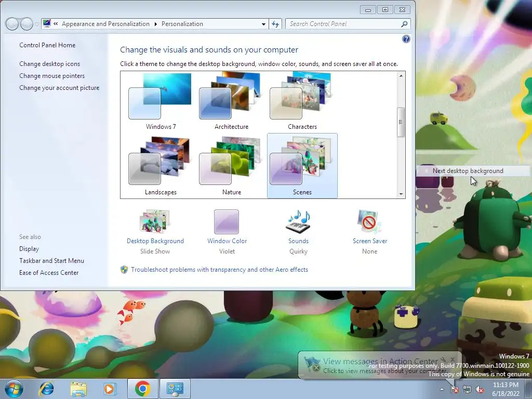
Task: Open the Start menu
Action: pos(14,389)
